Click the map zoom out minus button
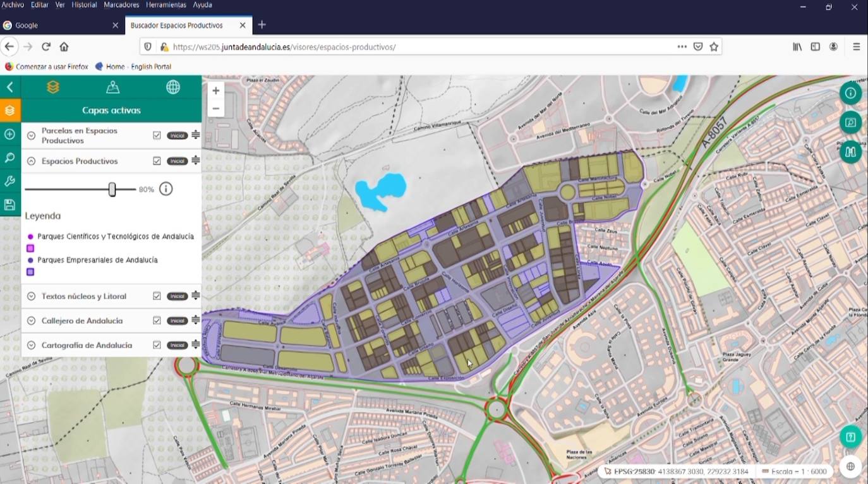The height and width of the screenshot is (484, 868). coord(216,109)
